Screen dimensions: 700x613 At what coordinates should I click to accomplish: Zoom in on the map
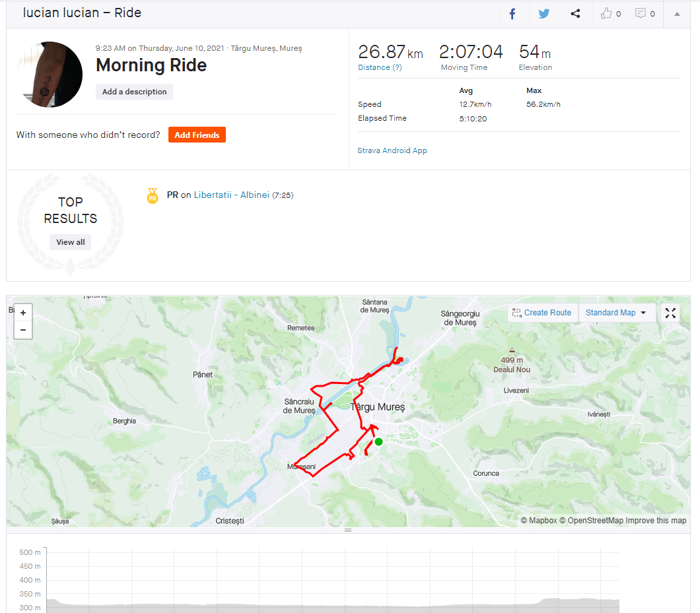23,313
